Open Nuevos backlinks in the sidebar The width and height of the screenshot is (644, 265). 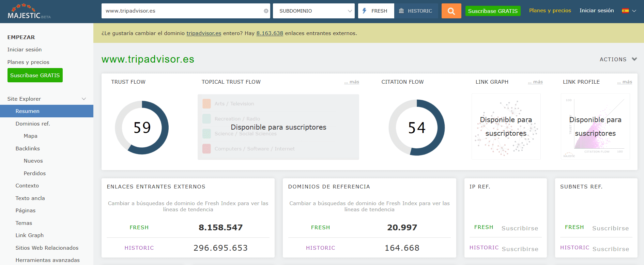[x=33, y=161]
